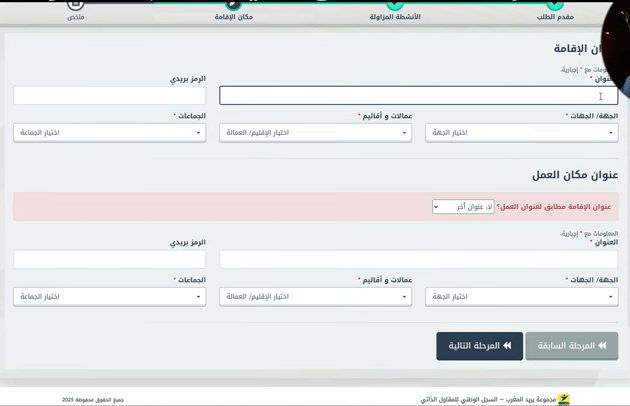Open the residence اختيار الإقليم/العمالة dropdown
Screen dimensions: 630x406
tap(315, 132)
